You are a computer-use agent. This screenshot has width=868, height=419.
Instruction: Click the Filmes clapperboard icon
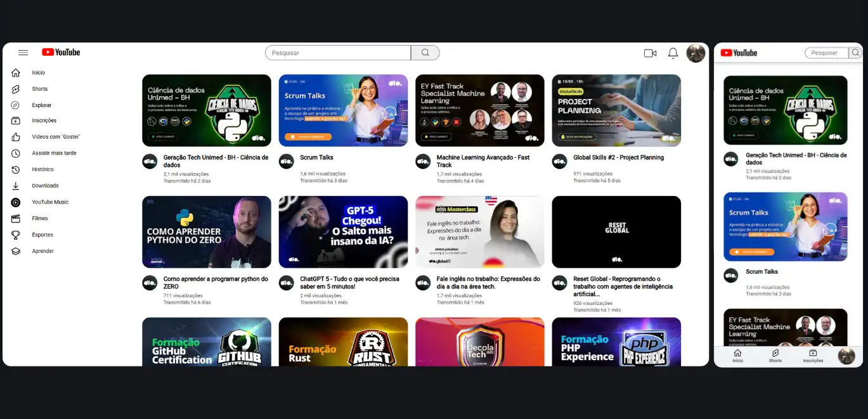pyautogui.click(x=16, y=219)
